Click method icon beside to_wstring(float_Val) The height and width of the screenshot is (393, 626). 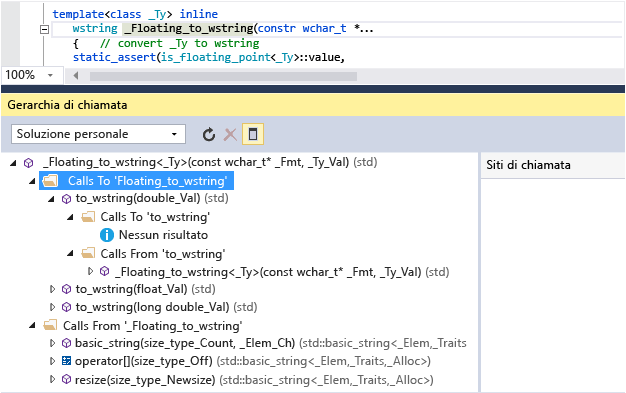tap(67, 289)
